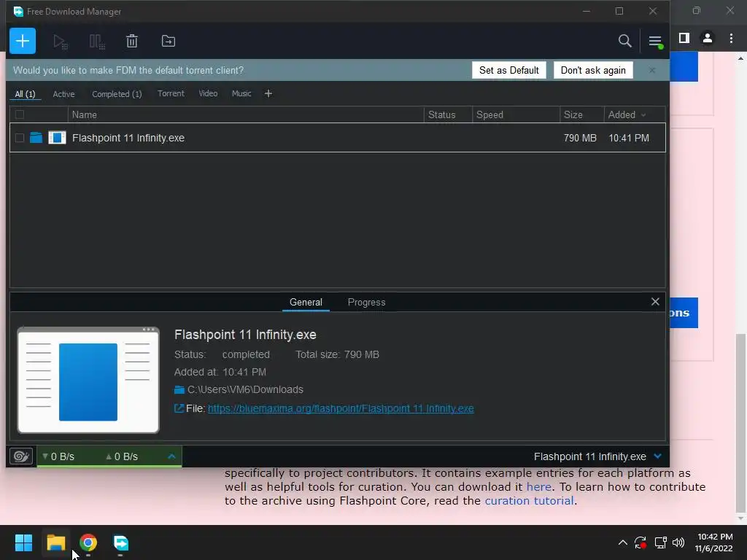The image size is (747, 560).
Task: Switch to Video filter tab
Action: 208,93
